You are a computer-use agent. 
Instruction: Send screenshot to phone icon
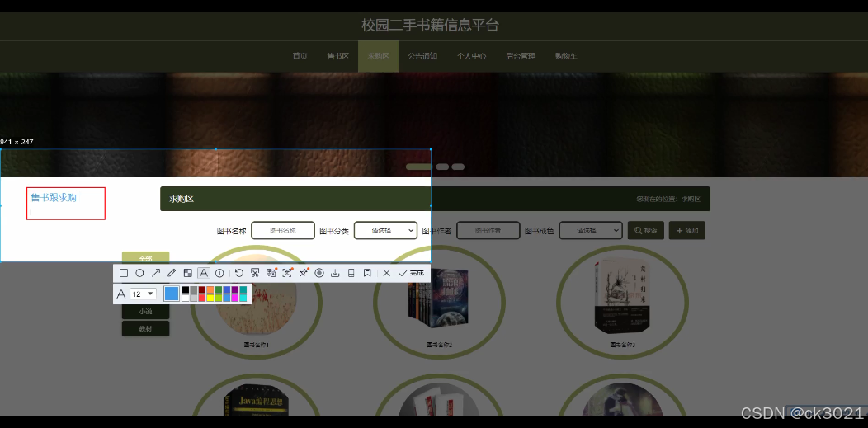click(x=351, y=273)
